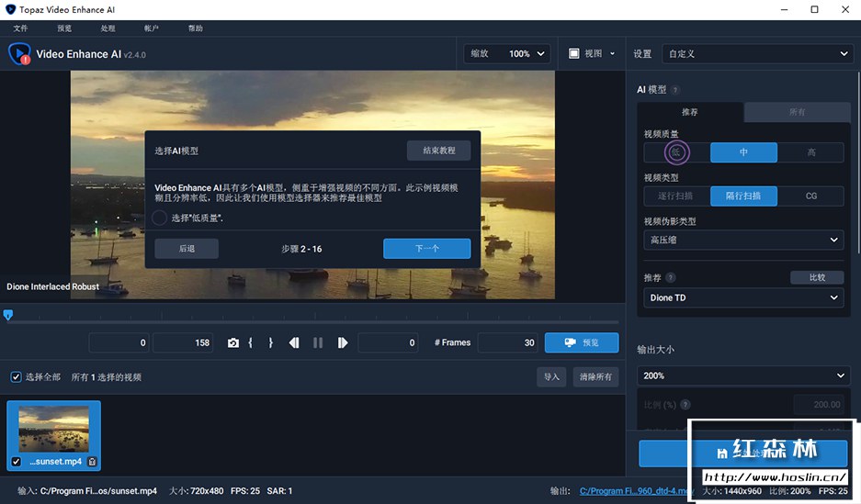This screenshot has width=861, height=504.
Task: Click 下一个 to continue tutorial
Action: tap(426, 249)
